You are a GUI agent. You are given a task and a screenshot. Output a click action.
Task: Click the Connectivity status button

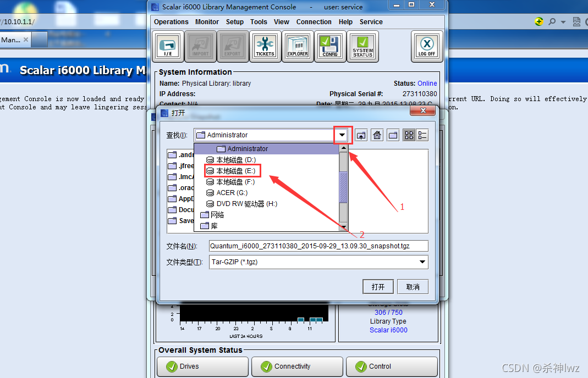point(297,366)
